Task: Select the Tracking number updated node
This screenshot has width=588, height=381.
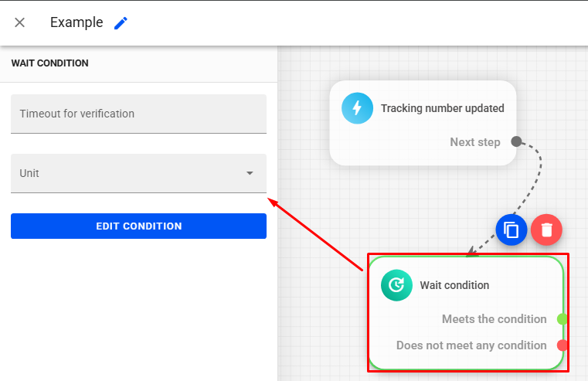Action: 442,108
